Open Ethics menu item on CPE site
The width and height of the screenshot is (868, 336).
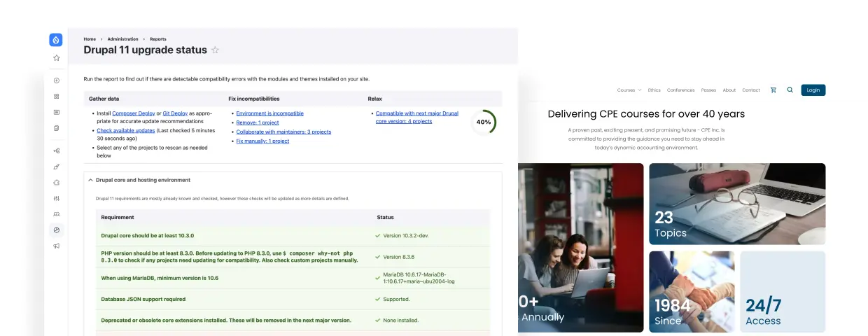pos(654,90)
